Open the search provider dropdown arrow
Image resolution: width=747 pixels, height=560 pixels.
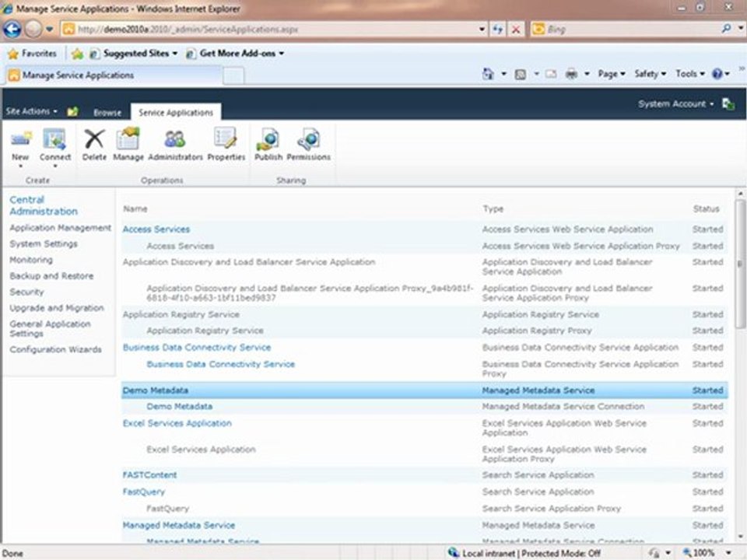click(x=740, y=29)
